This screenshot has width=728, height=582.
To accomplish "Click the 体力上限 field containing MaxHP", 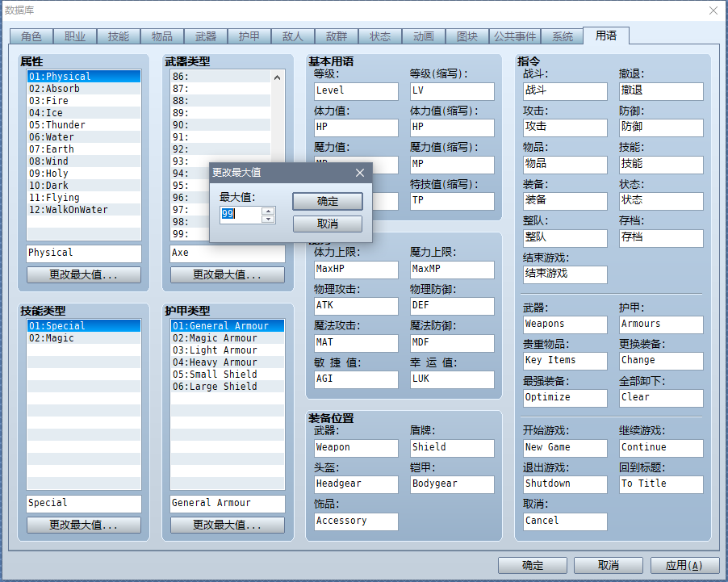I will [x=356, y=270].
